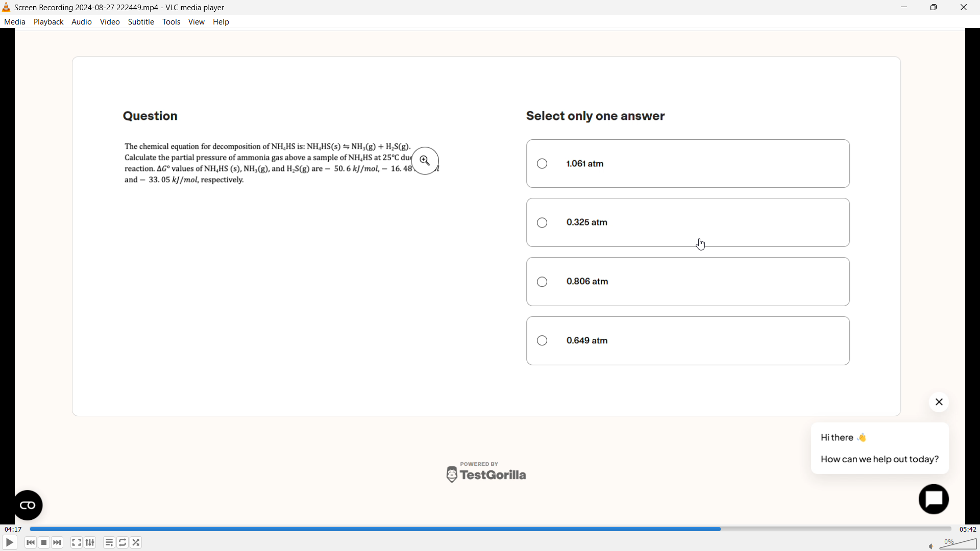Close the VLC media player window
Viewport: 980px width, 551px height.
[x=964, y=8]
